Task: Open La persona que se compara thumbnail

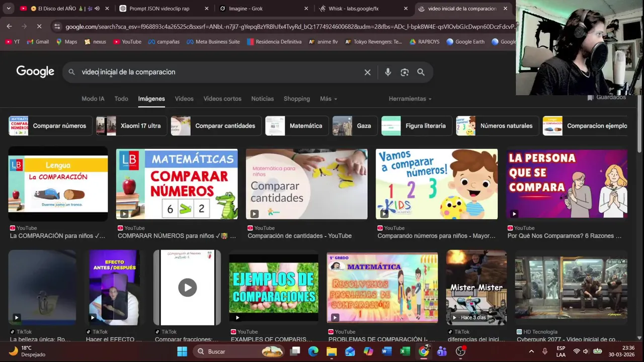Action: pyautogui.click(x=567, y=184)
